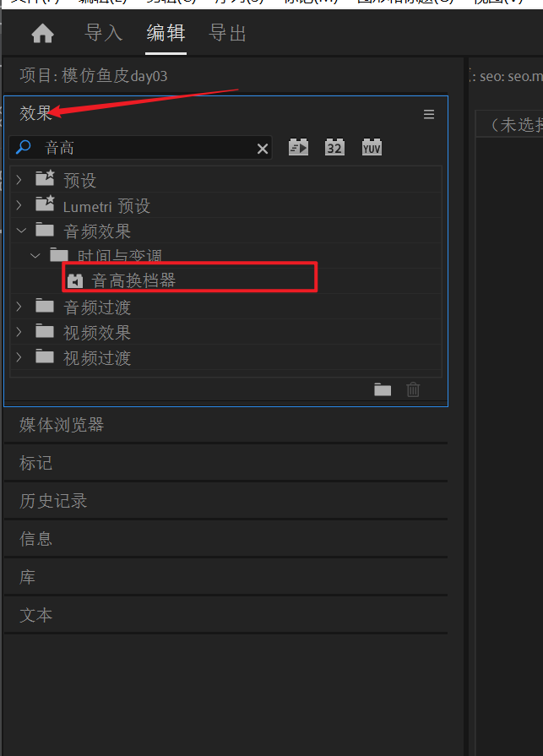Click the 音高 search input field

click(139, 148)
